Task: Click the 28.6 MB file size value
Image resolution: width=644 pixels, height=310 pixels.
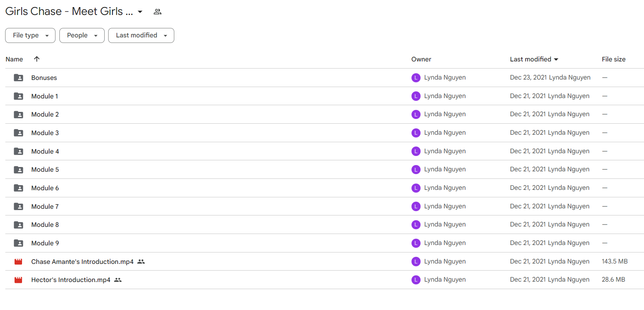Action: click(x=613, y=279)
